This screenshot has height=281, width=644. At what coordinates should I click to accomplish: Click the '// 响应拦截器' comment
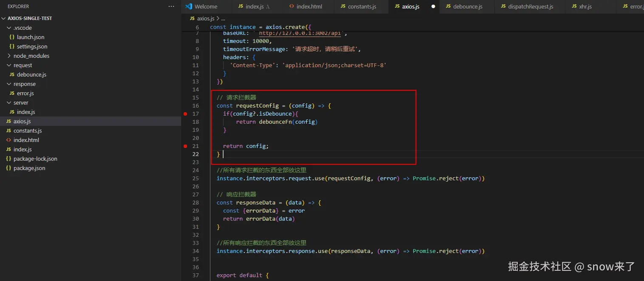[236, 195]
